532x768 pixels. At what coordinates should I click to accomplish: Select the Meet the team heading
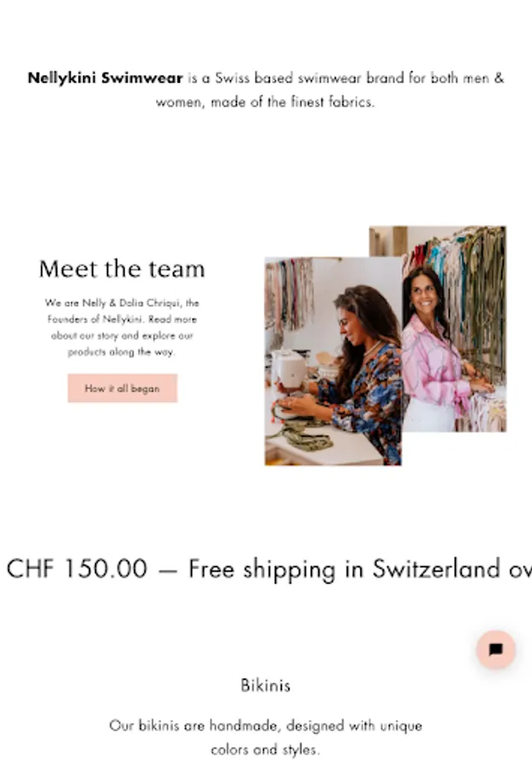tap(122, 269)
